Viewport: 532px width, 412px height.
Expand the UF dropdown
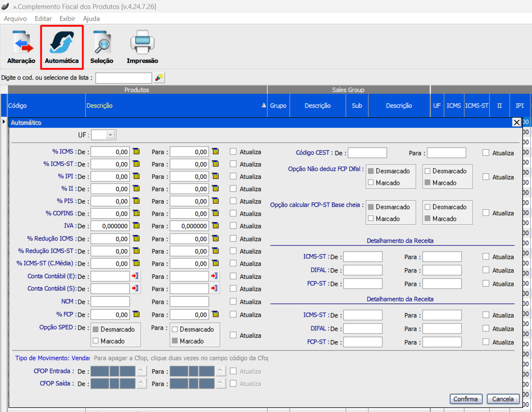(x=110, y=135)
